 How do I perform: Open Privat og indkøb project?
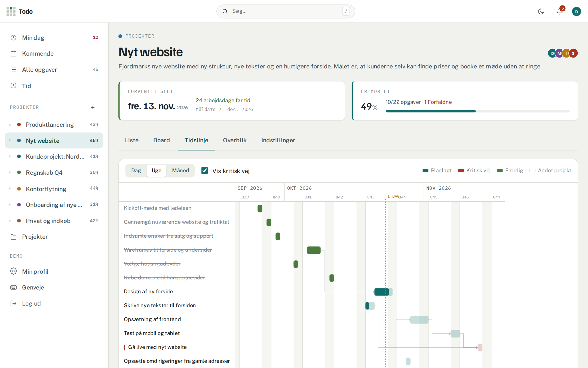click(54, 221)
